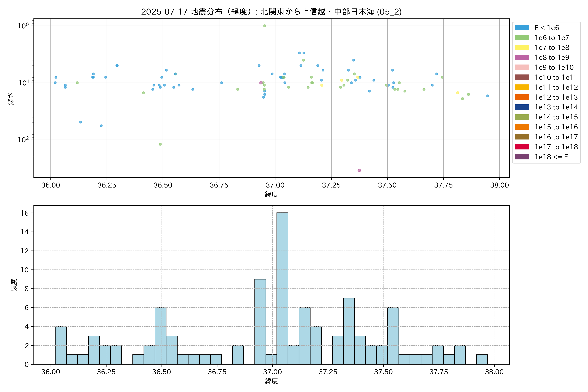Screen dimensions: 588x392
Task: Click the rightmost histogram bar near 38.00
Action: click(482, 359)
